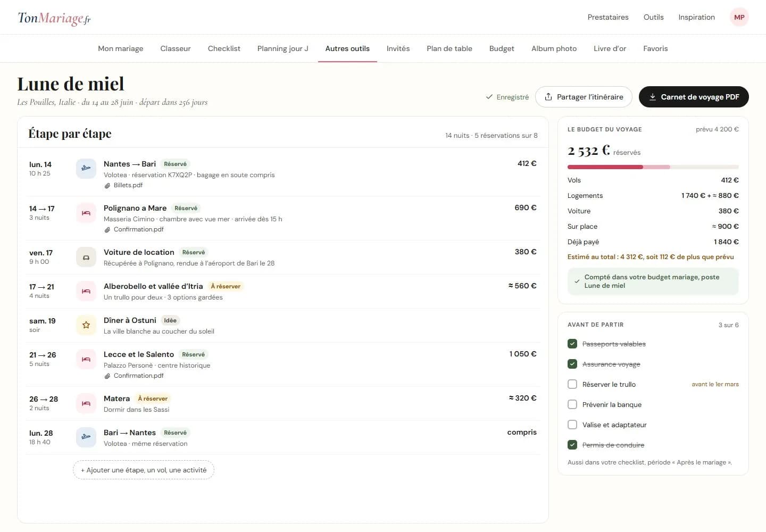Click the À réserver badge on Matera
This screenshot has height=532, width=766.
coord(153,398)
